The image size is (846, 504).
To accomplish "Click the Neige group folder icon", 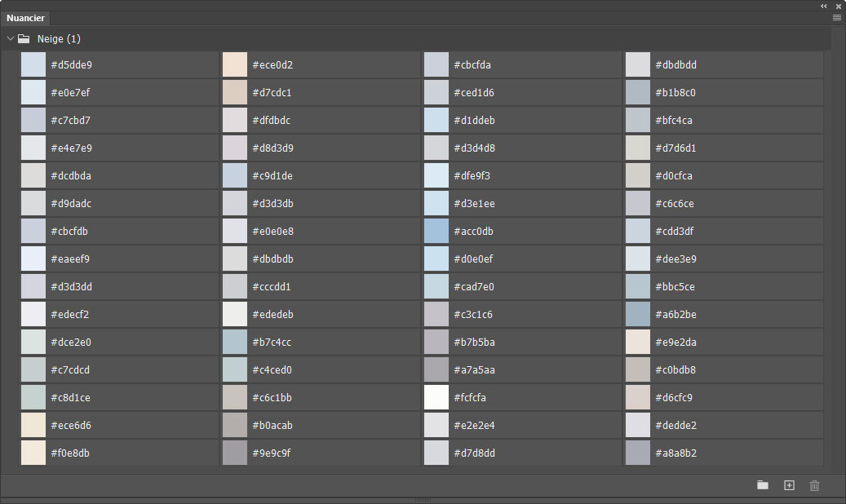I will pos(24,38).
